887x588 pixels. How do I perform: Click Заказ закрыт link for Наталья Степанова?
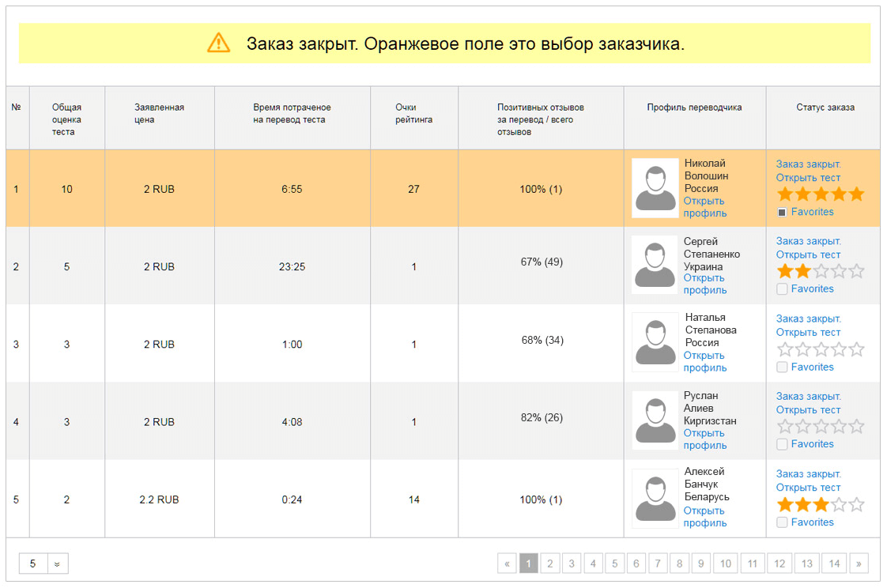[x=809, y=318]
